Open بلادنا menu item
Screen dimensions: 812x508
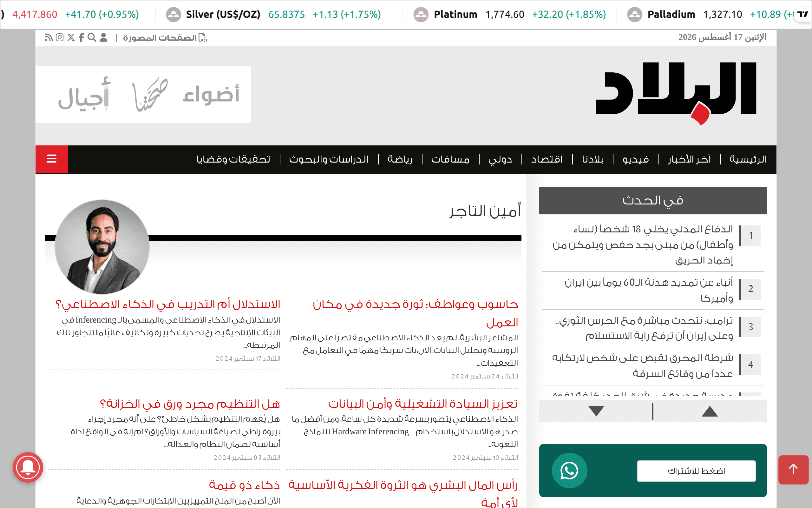(x=593, y=159)
